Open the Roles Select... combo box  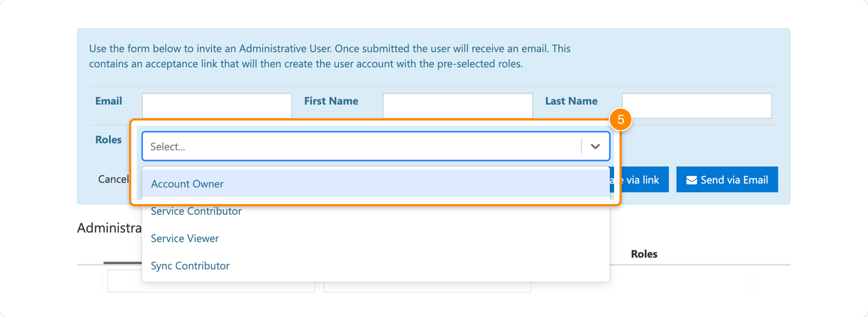(361, 147)
